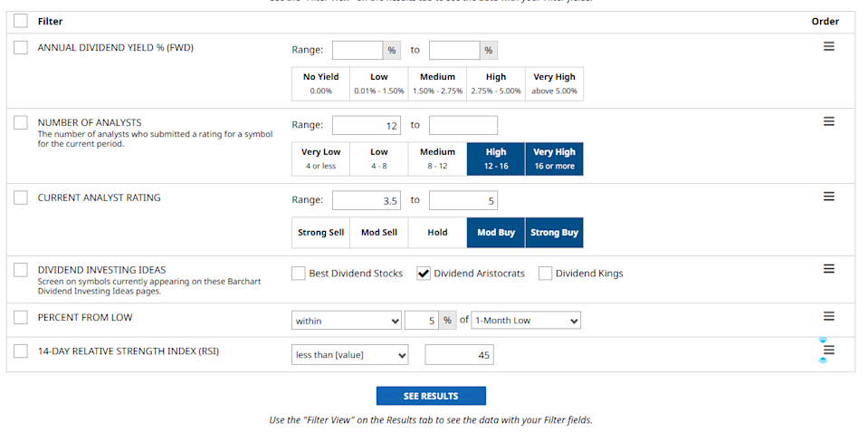The width and height of the screenshot is (868, 433).
Task: Toggle the Dividend Aristocrats checkbox
Action: pyautogui.click(x=424, y=274)
